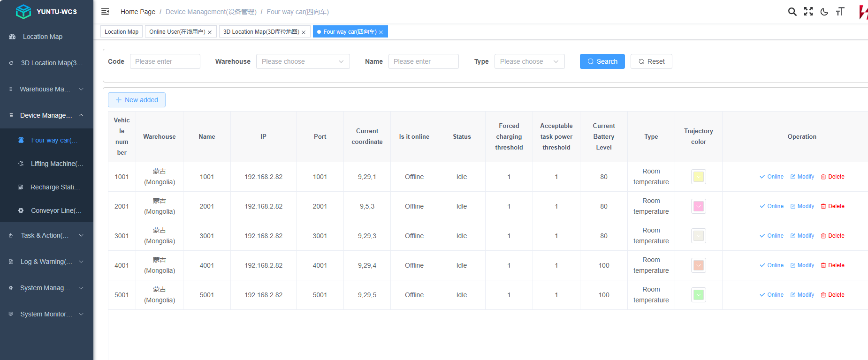The image size is (868, 360).
Task: Focus the Code input field
Action: pos(165,61)
